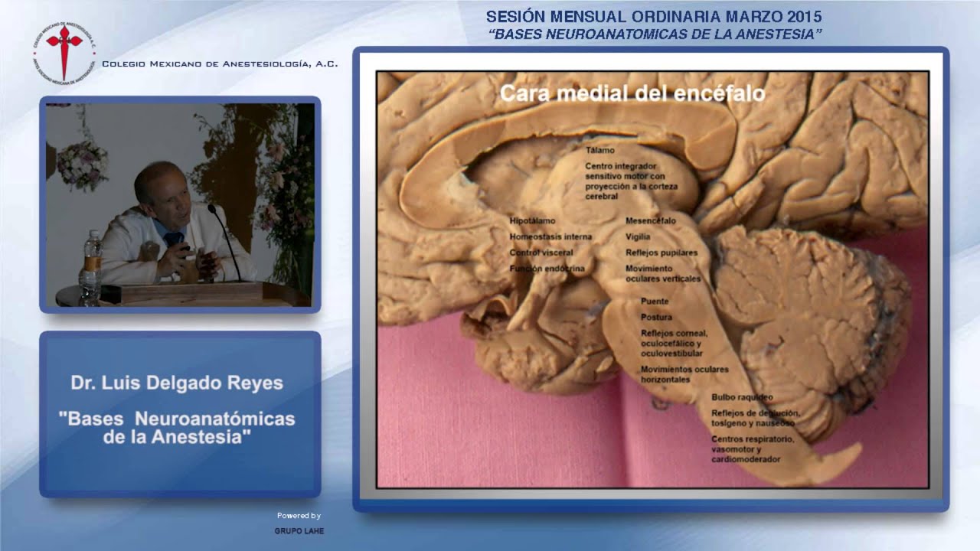
Task: Click the "Centro integrador sensitivo motor" description
Action: pyautogui.click(x=631, y=181)
